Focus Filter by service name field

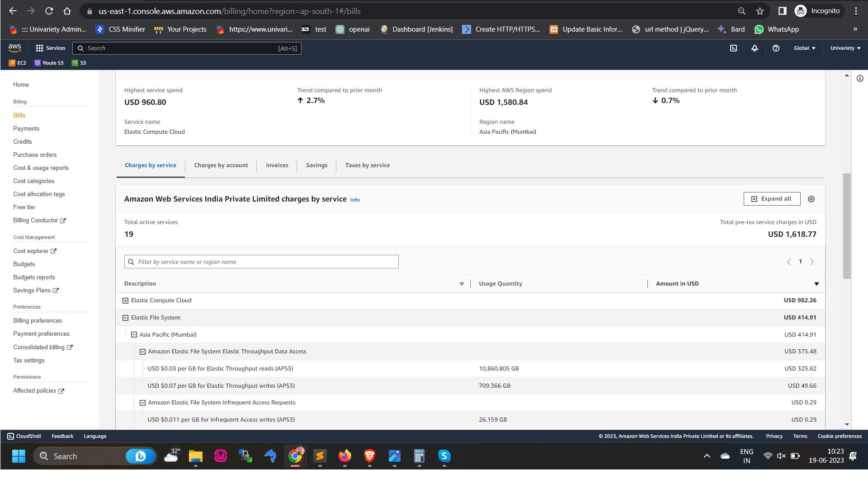(x=261, y=262)
